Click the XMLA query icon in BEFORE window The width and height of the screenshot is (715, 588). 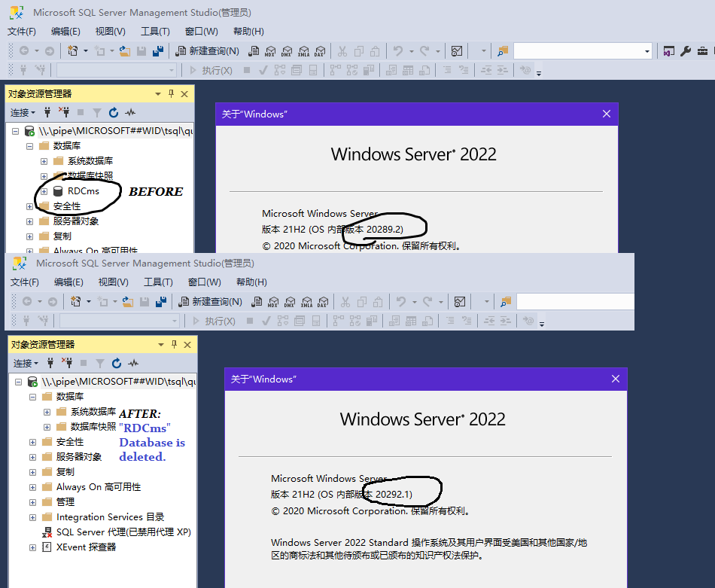click(304, 51)
